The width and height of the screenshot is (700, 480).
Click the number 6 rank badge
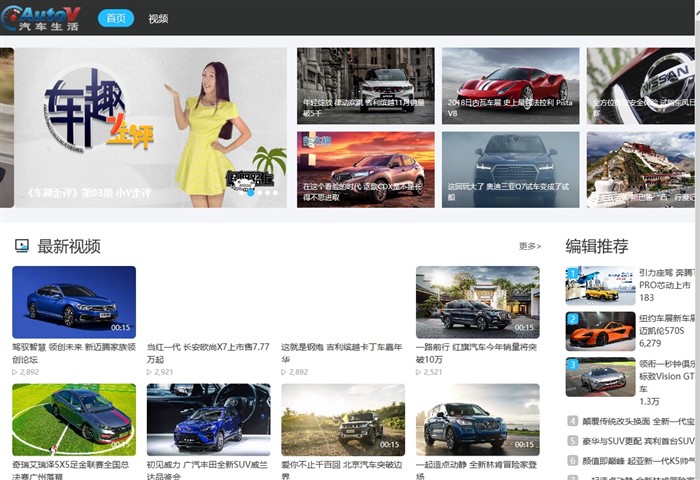(x=573, y=460)
